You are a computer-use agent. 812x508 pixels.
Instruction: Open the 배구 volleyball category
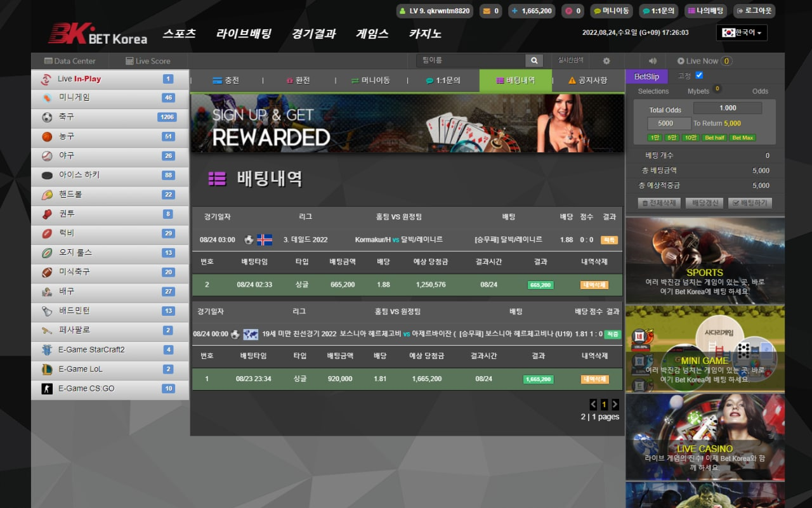pyautogui.click(x=110, y=292)
